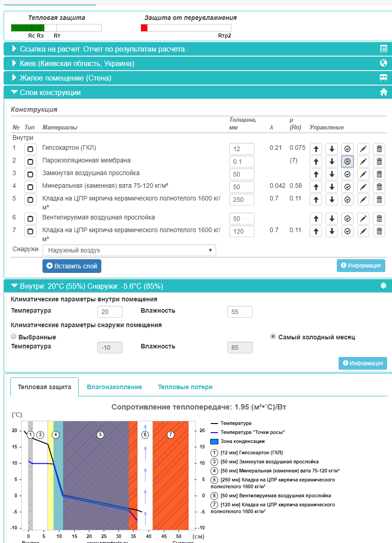The image size is (392, 543).
Task: Switch to Тепловая защита tab
Action: click(x=44, y=387)
